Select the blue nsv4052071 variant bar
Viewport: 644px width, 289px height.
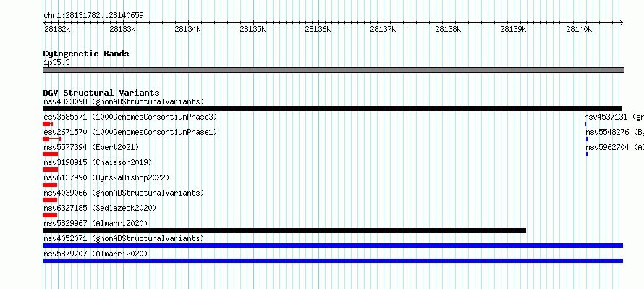click(333, 246)
